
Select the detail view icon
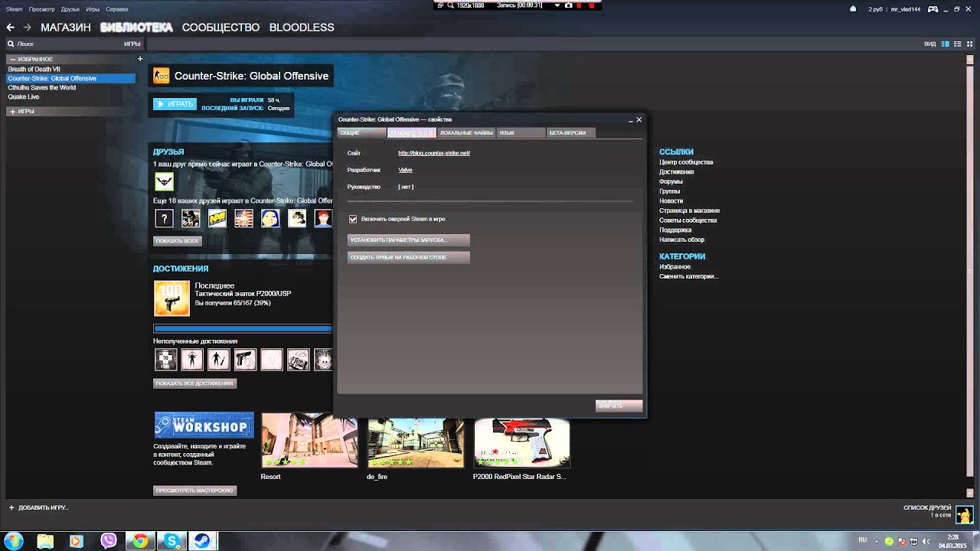pyautogui.click(x=945, y=44)
